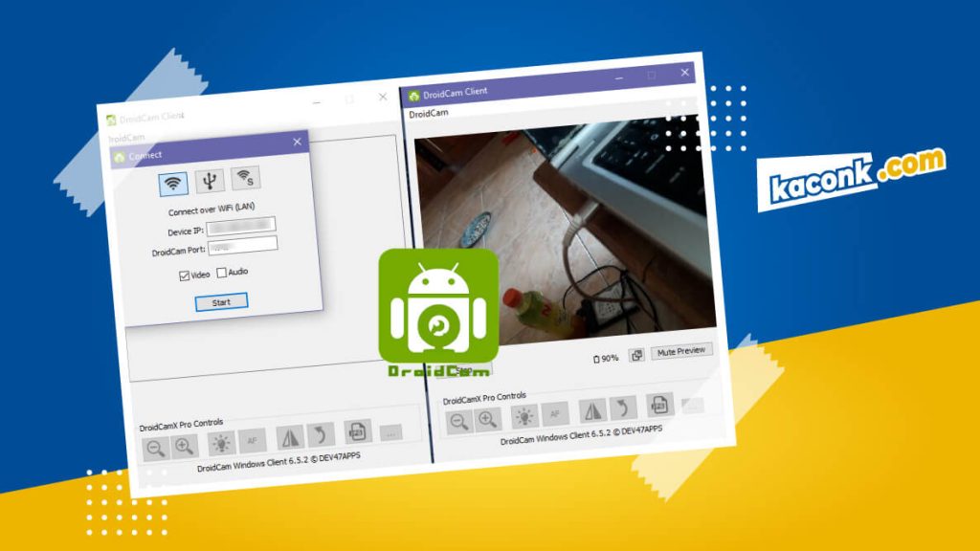Select the WiFi connection icon in Connect dialog
Image resolution: width=980 pixels, height=551 pixels.
173,184
